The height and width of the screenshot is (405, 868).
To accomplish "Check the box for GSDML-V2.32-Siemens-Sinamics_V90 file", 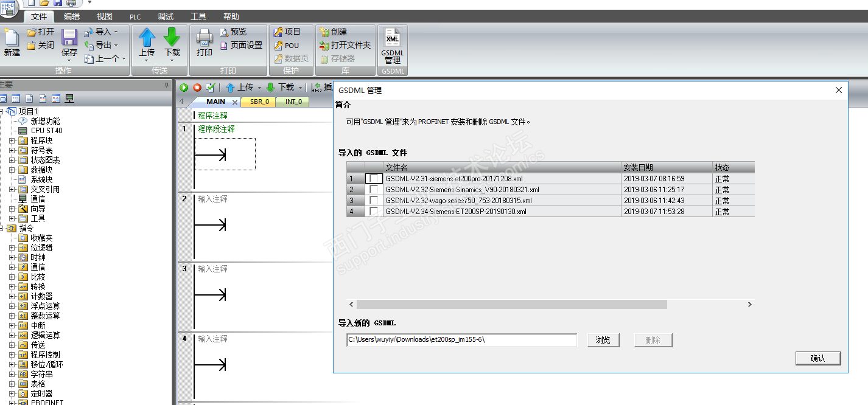I will [373, 190].
